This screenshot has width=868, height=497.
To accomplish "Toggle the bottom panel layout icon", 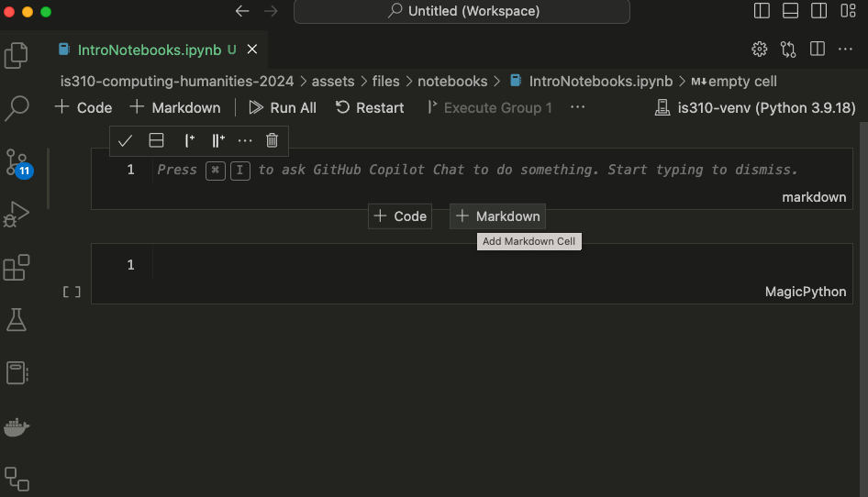I will 790,11.
